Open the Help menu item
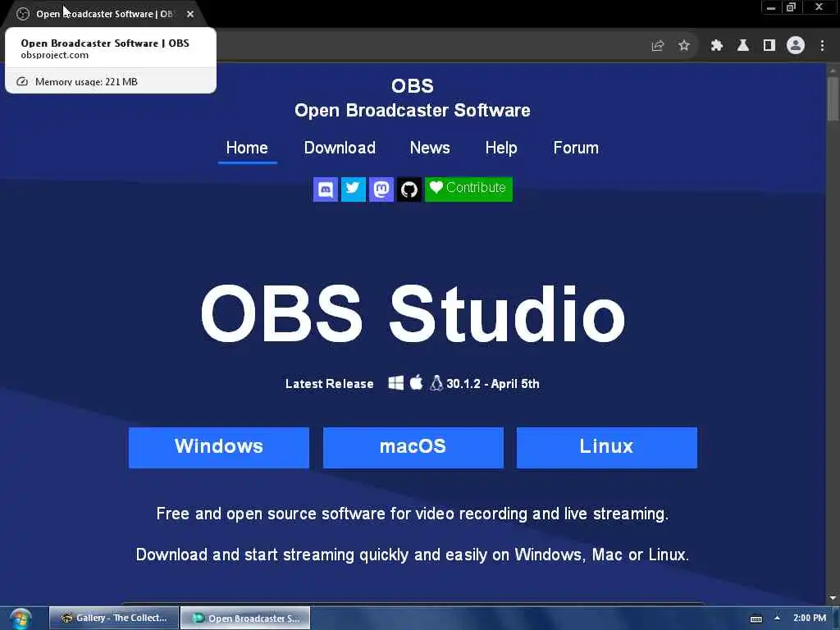 click(501, 148)
